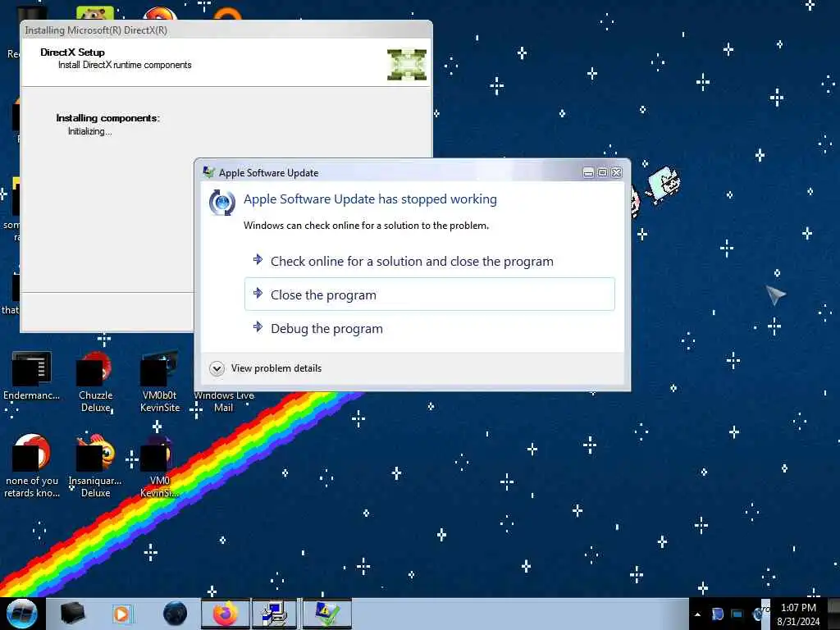
Task: Switch to Firefox in the taskbar
Action: click(x=226, y=614)
